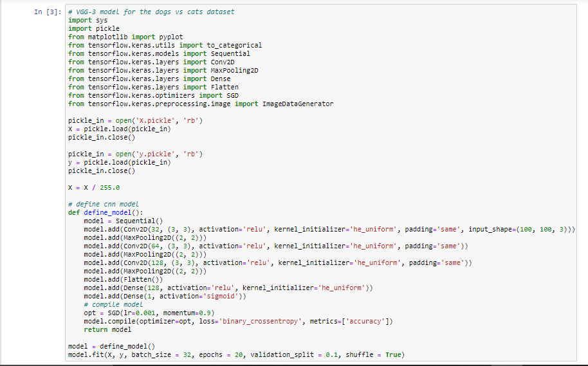Click the Sequential import line
The image size is (588, 366).
click(159, 53)
